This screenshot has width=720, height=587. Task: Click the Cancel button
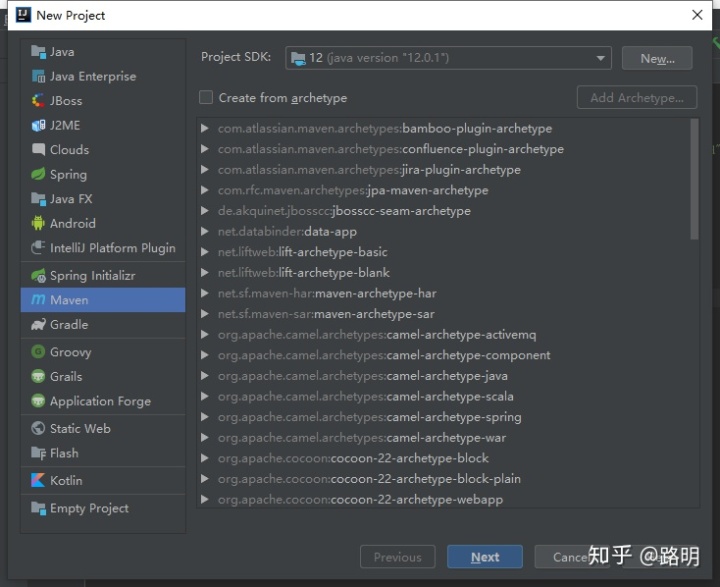coord(572,557)
